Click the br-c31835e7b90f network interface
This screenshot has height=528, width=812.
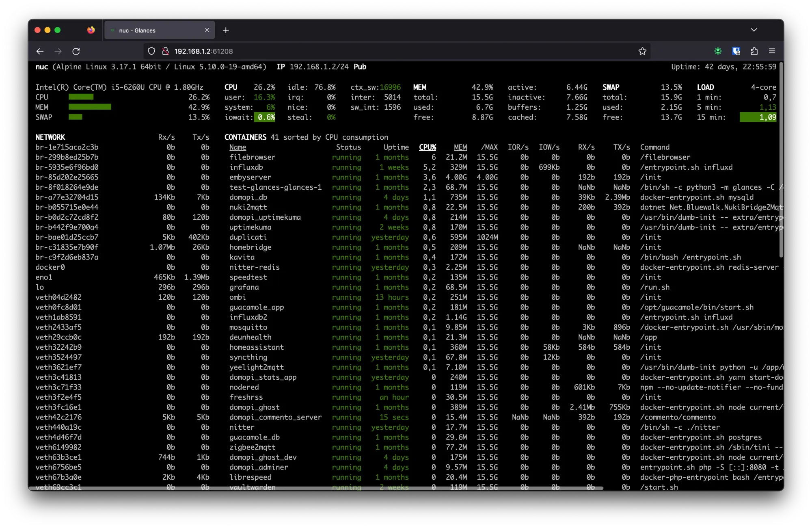point(67,247)
